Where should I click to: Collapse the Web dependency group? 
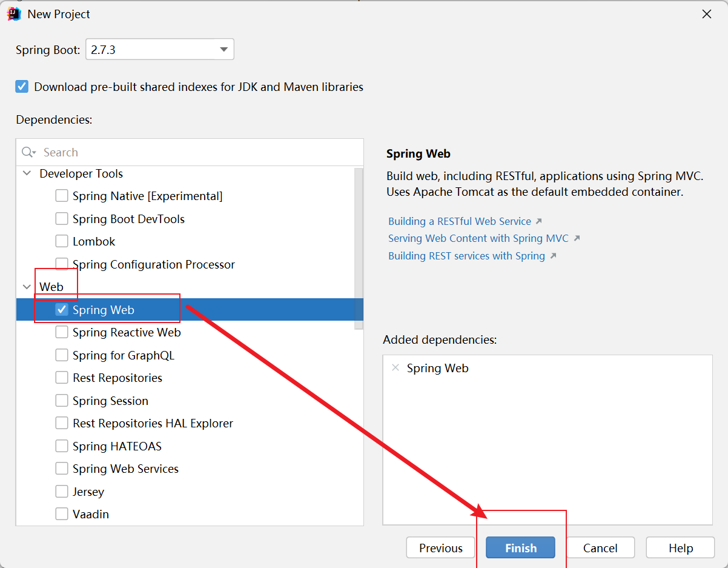(x=27, y=287)
